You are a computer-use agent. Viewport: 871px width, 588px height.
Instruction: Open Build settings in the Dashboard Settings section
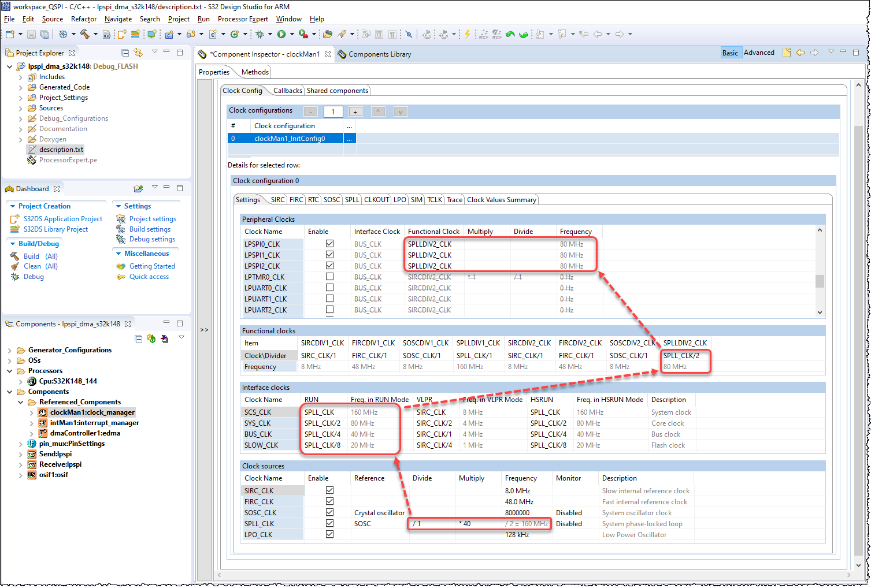pos(149,229)
